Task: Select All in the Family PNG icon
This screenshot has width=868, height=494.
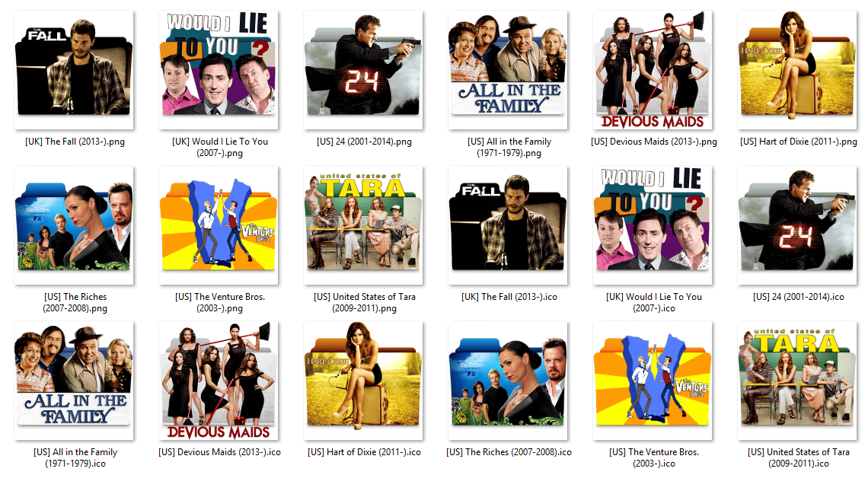Action: pyautogui.click(x=509, y=70)
